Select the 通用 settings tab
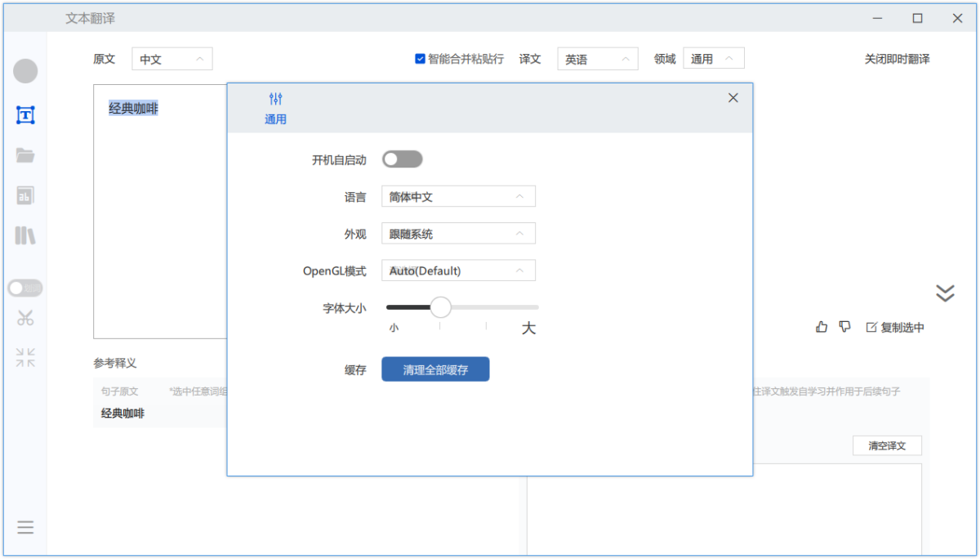Screen dimensions: 980x559 click(x=275, y=108)
